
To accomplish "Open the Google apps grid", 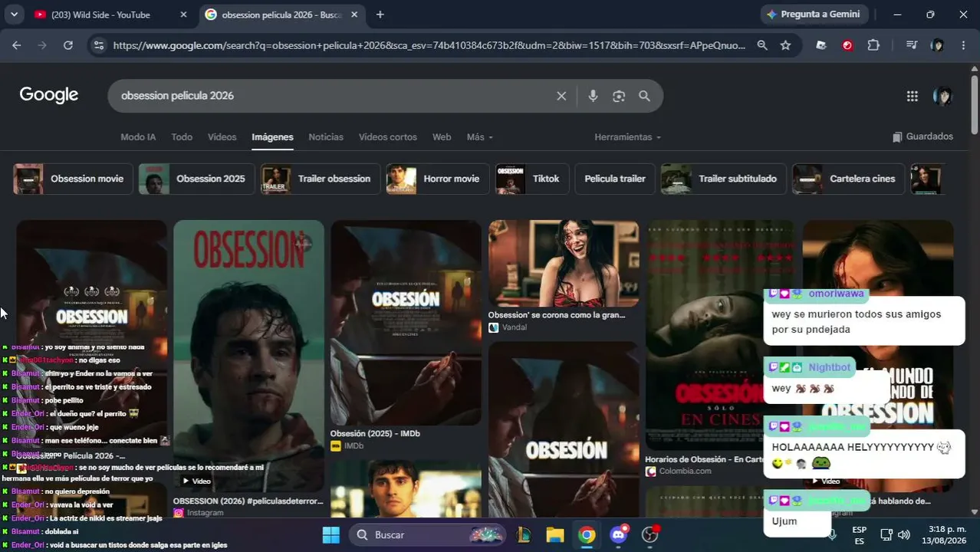I will [x=912, y=96].
